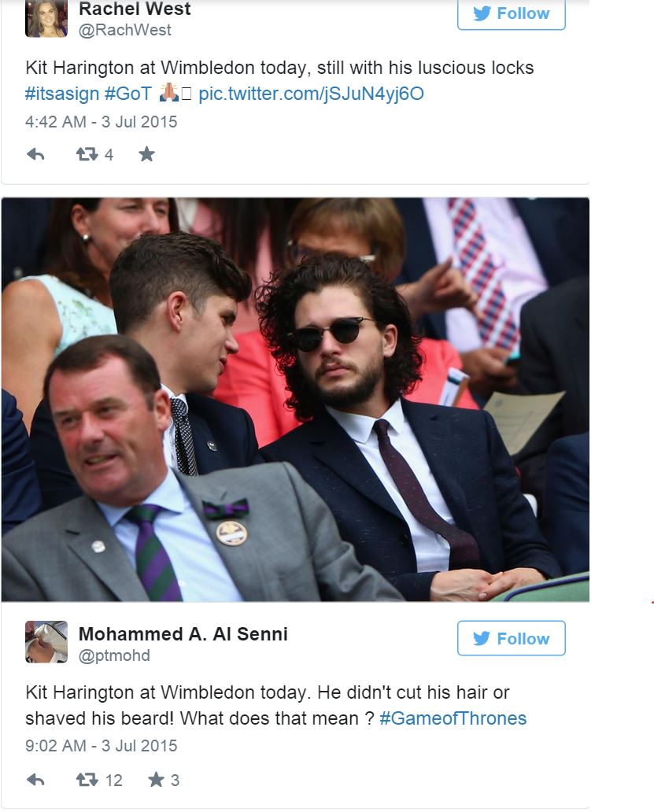Click the Rachel West display name
Viewport: 654px width, 812px height.
pos(135,9)
